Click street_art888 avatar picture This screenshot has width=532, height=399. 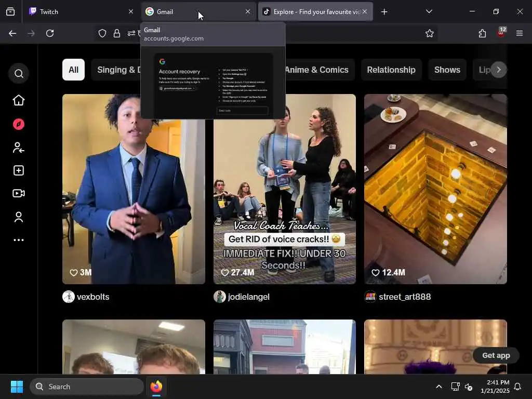coord(370,297)
